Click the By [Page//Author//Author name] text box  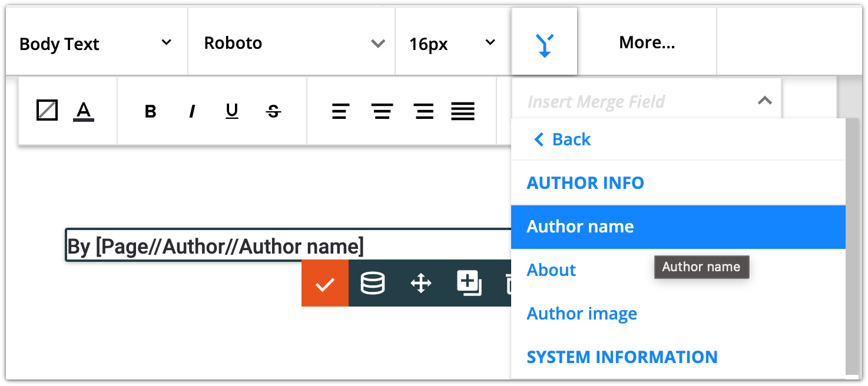click(x=288, y=245)
